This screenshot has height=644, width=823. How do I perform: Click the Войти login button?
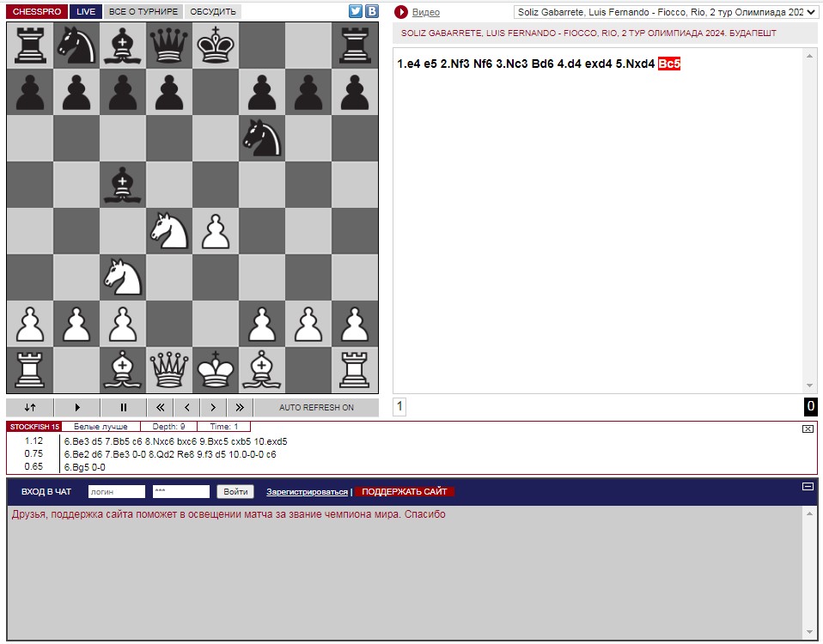tap(235, 492)
